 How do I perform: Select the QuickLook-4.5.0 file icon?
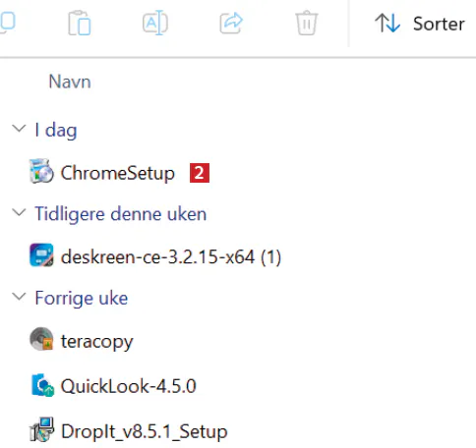[42, 385]
